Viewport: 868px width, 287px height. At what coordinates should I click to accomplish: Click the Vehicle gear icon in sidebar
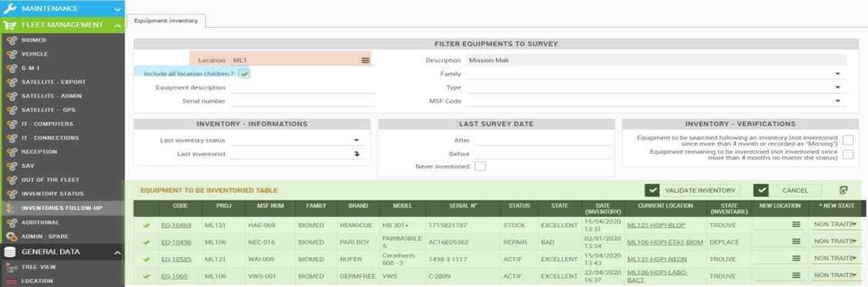click(x=11, y=54)
